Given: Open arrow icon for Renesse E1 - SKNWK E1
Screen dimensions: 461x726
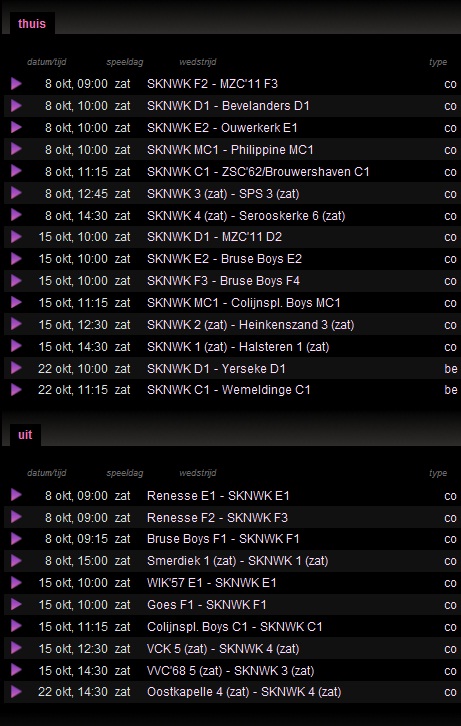Looking at the screenshot, I should click(16, 495).
